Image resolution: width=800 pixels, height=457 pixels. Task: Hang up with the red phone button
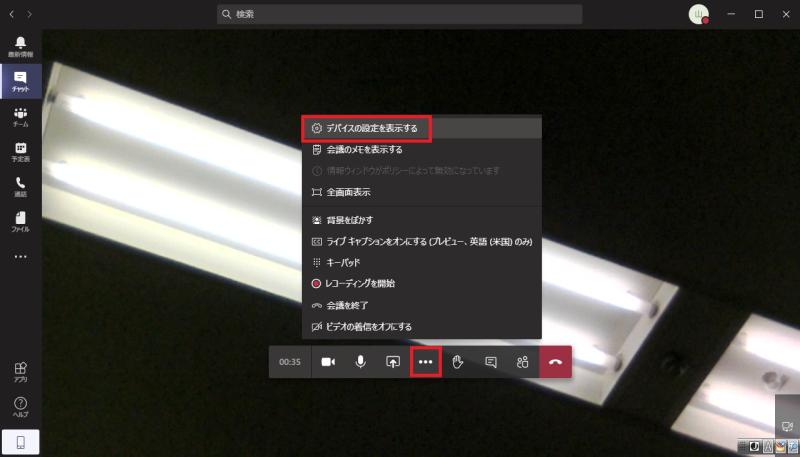[556, 362]
